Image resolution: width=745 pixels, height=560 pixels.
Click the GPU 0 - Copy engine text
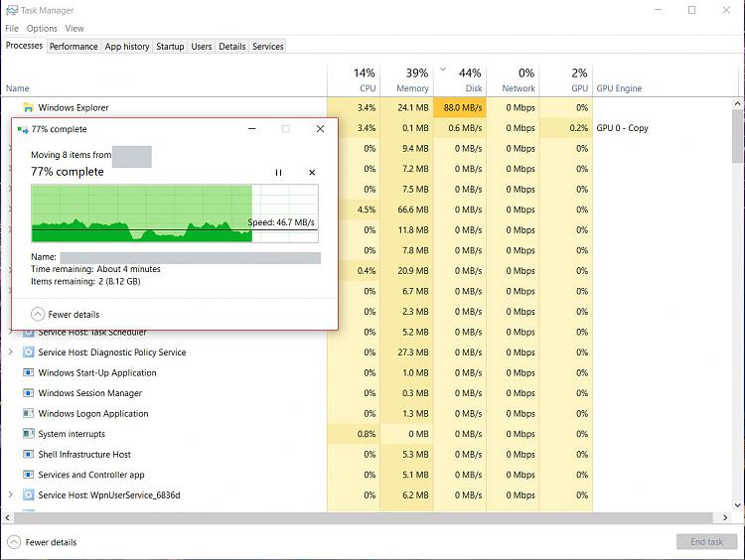[x=622, y=128]
